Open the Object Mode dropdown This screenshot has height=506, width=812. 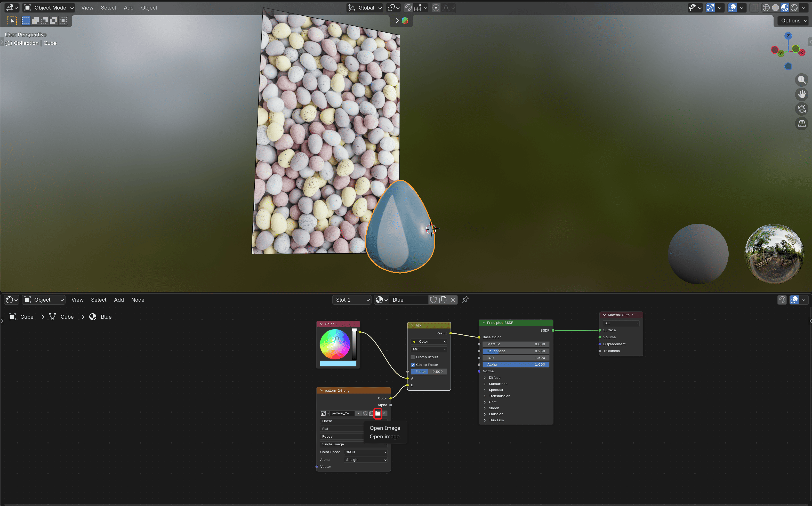(x=49, y=7)
